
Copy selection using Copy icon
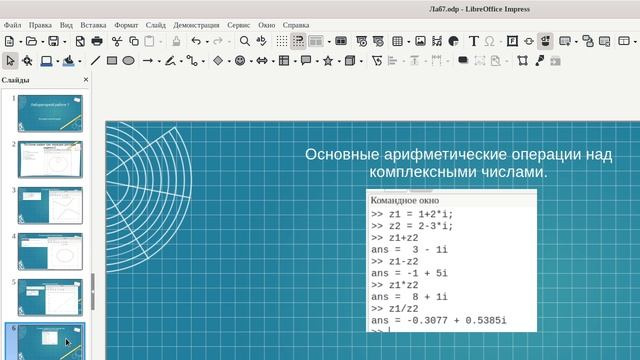pos(134,41)
